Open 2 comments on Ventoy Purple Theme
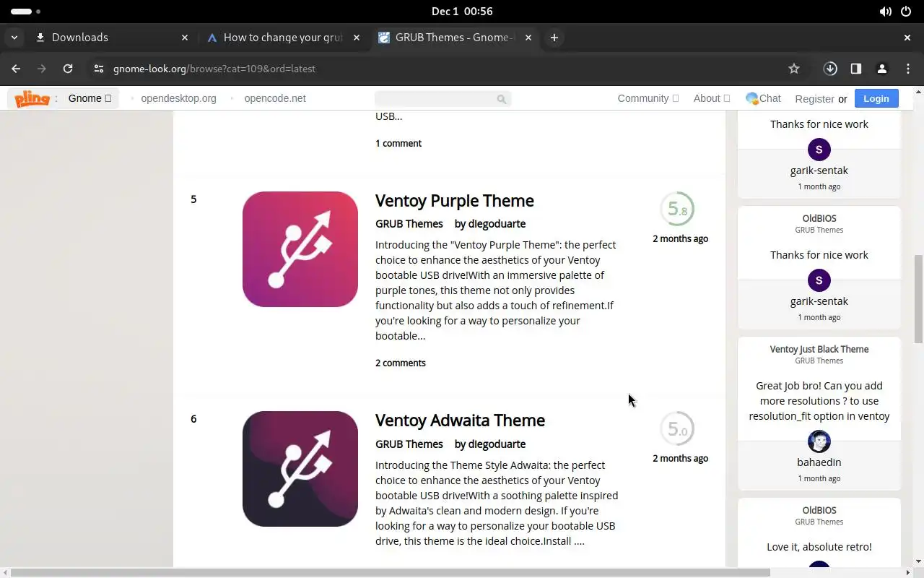 401,363
